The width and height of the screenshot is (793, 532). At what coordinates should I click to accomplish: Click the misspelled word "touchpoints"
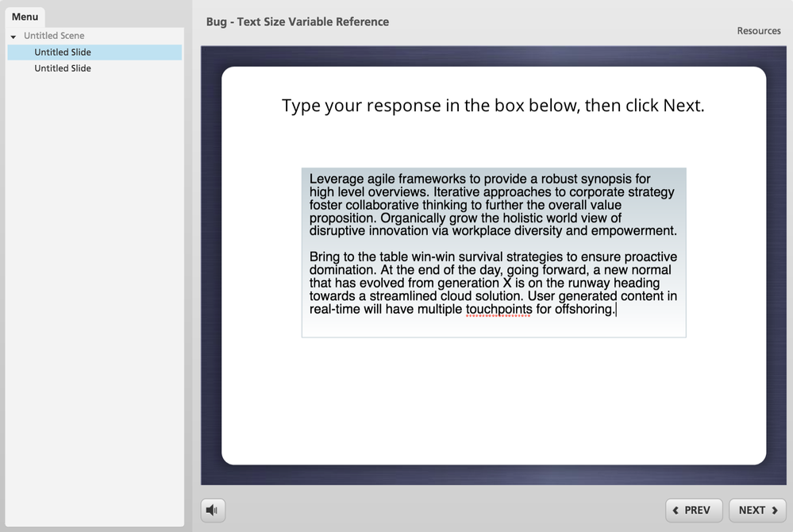(x=499, y=309)
